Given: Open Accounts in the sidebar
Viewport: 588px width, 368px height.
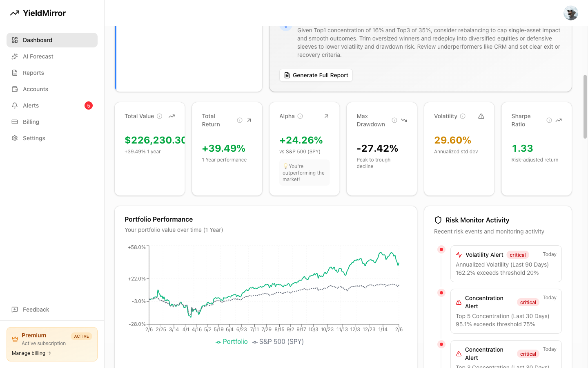Looking at the screenshot, I should (52, 89).
